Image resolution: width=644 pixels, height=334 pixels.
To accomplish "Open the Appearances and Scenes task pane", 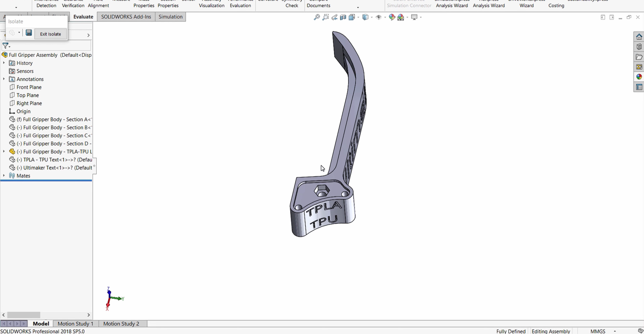I will tap(639, 76).
